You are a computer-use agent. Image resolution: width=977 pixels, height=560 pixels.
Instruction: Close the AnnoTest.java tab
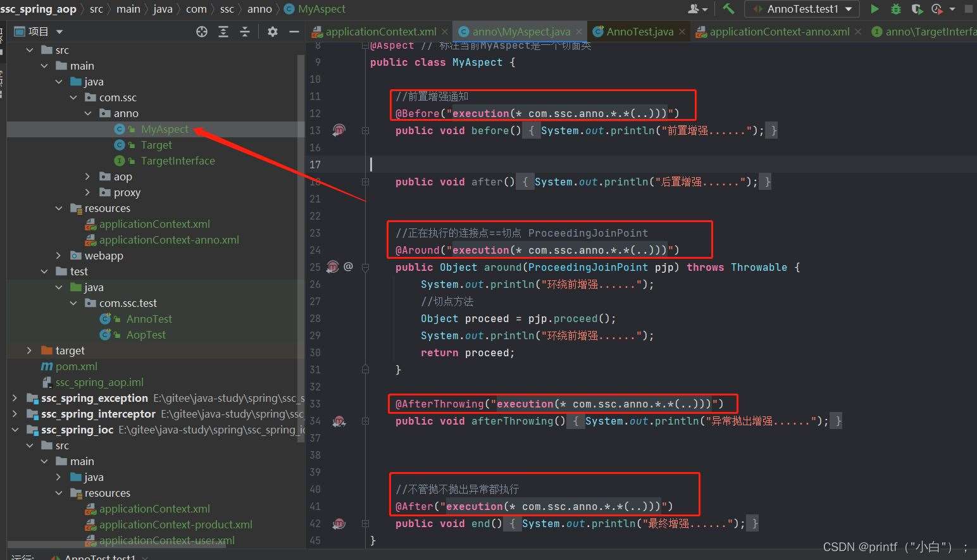[x=681, y=32]
